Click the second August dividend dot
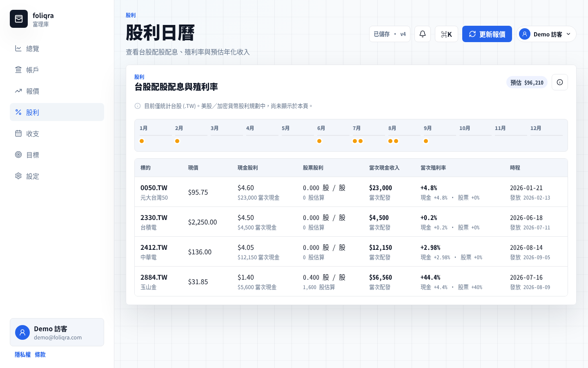The image size is (588, 368). tap(396, 141)
